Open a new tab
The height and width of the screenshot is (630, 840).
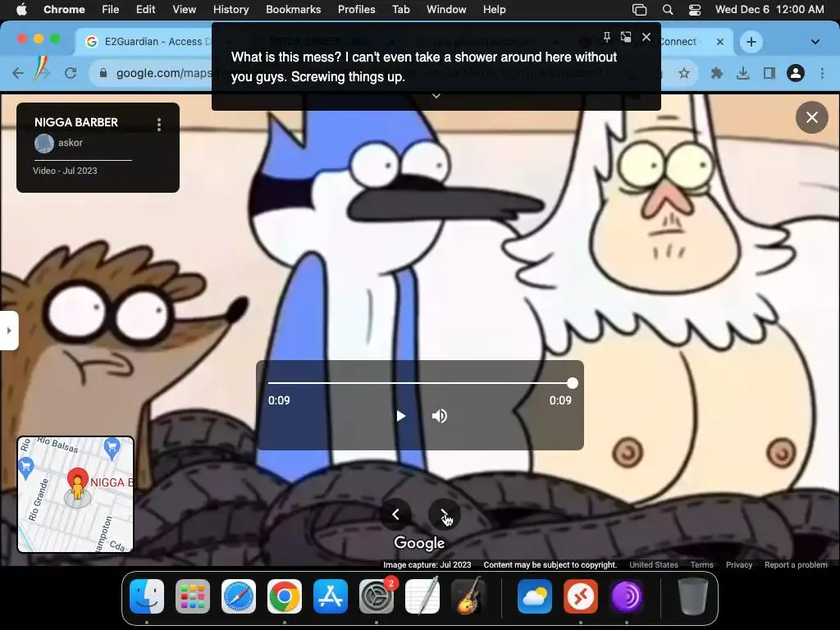(751, 42)
